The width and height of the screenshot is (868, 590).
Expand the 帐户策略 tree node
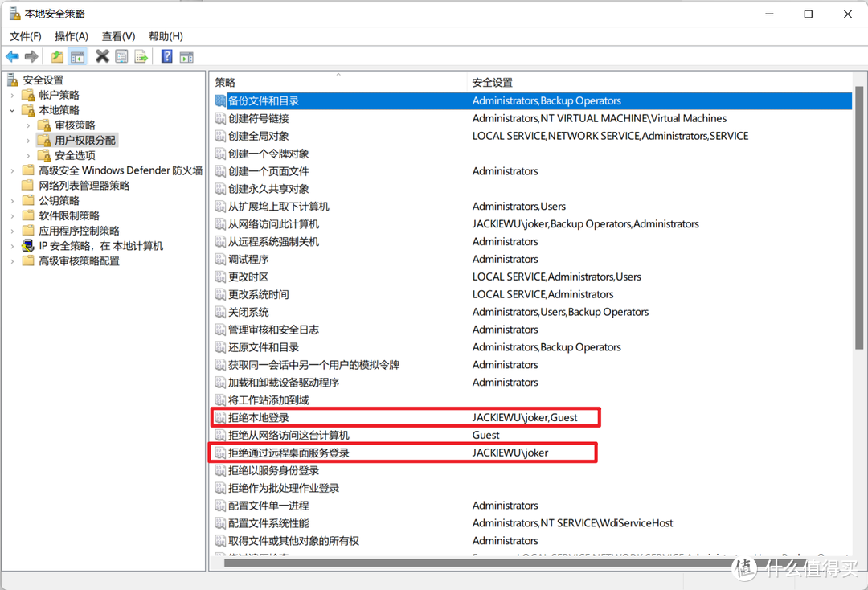pyautogui.click(x=13, y=95)
